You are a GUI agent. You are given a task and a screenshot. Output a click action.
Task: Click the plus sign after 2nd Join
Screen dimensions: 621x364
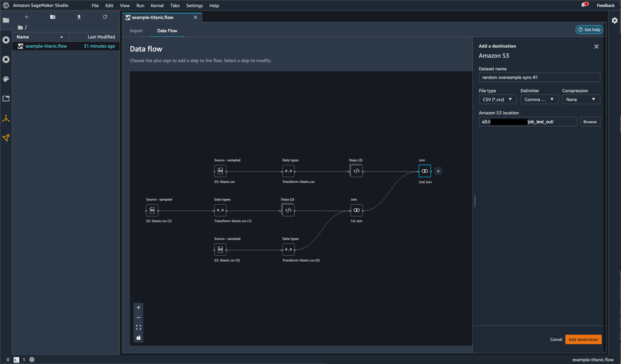coord(438,171)
